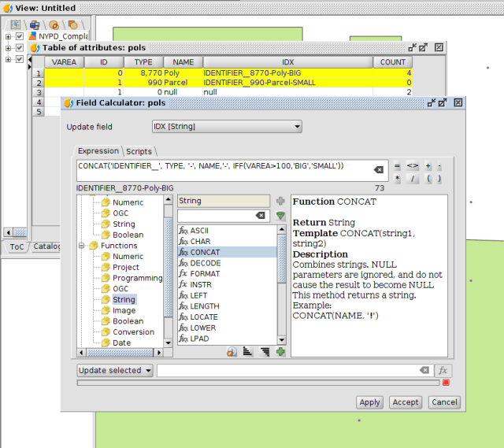Click the green filter funnel icon
Image resolution: width=504 pixels, height=448 pixels.
click(x=280, y=216)
